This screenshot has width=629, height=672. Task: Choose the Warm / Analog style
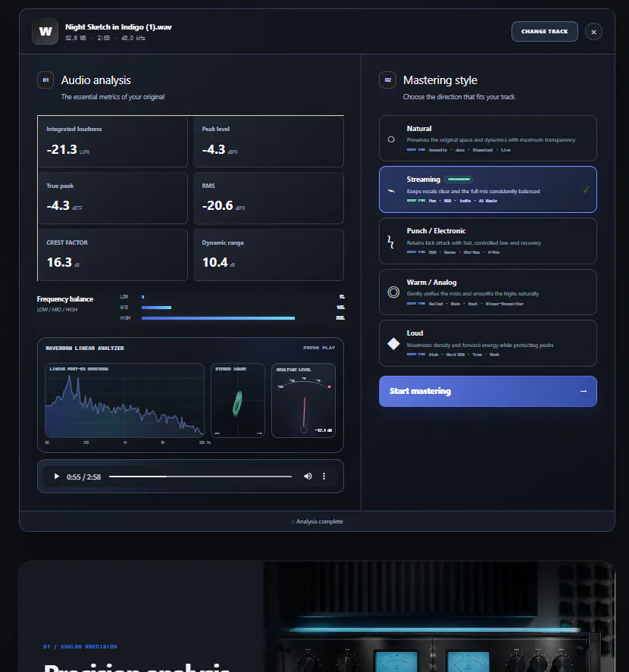[x=488, y=292]
